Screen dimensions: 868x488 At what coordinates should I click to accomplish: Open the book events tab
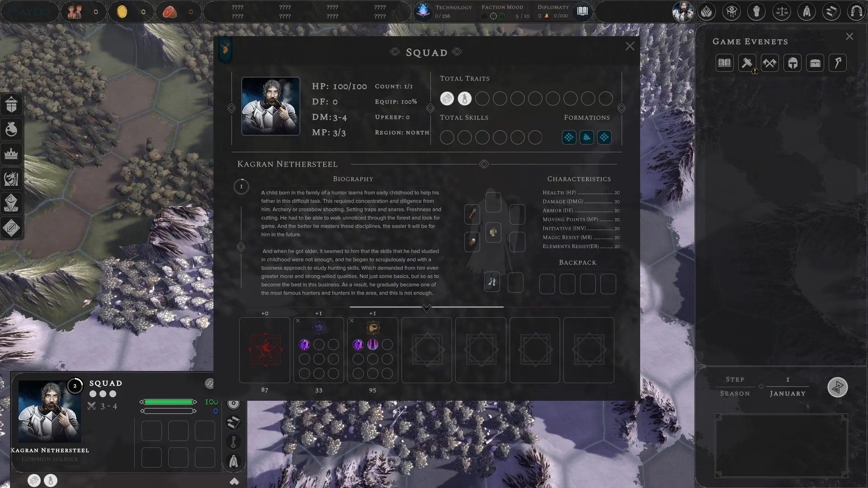click(724, 63)
